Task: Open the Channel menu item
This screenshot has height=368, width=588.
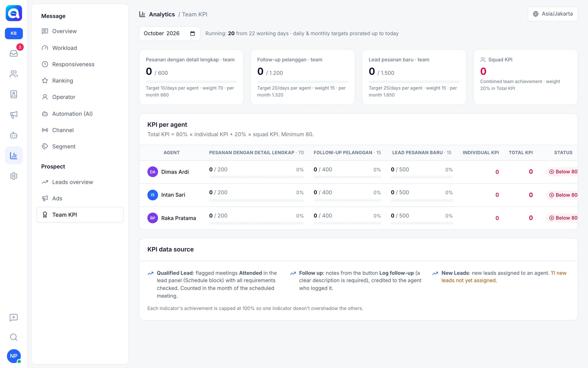Action: coord(80,130)
